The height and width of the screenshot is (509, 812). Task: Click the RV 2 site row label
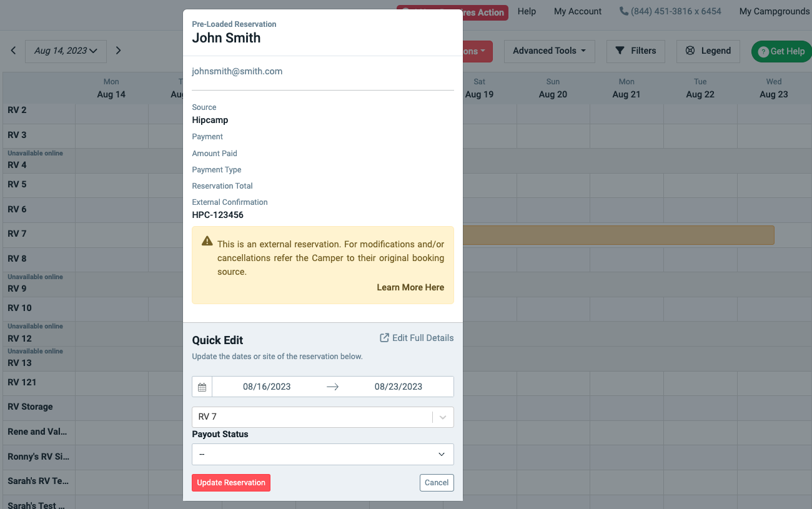pos(17,110)
